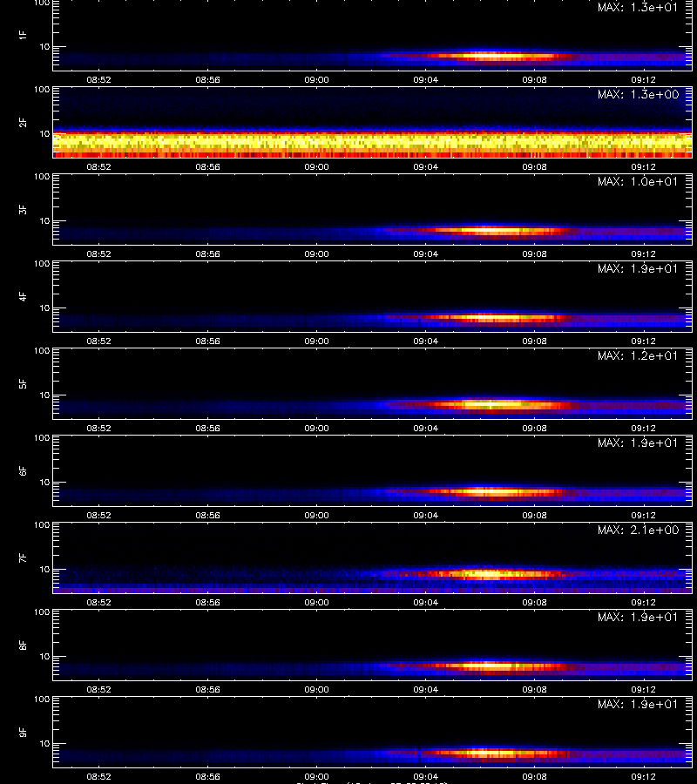Click the bright emission peak in 1F spectrogram
Screen dimensions: 697x784
[x=492, y=56]
